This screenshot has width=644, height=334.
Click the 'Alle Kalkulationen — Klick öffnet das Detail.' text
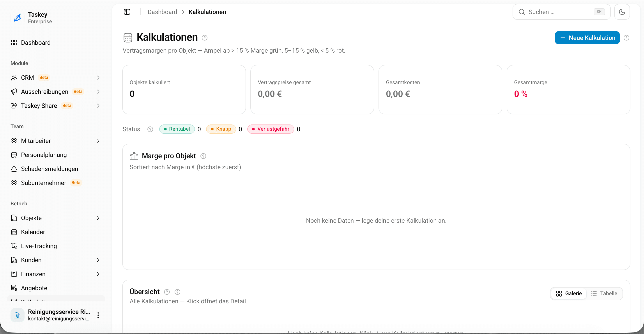188,301
